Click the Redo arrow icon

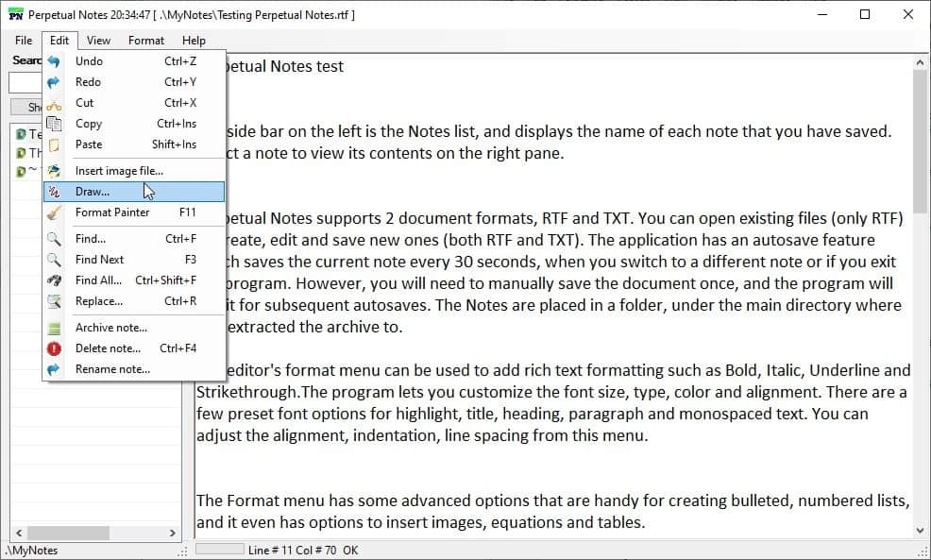(x=55, y=82)
